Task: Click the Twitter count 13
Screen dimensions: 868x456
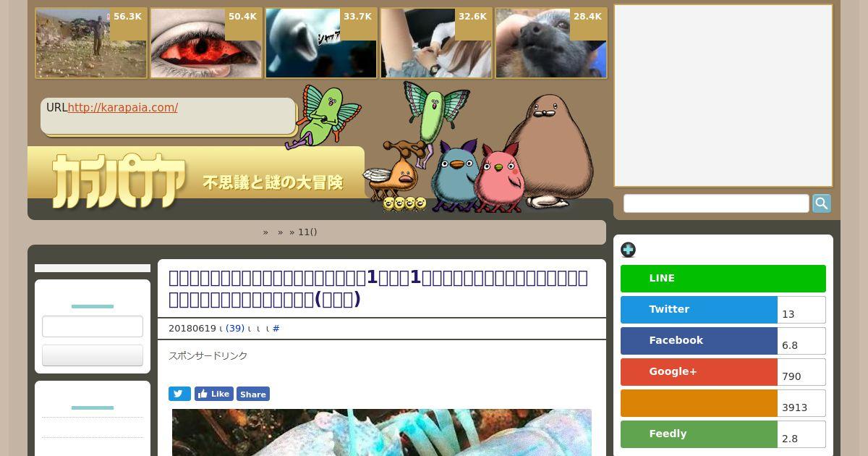Action: pos(801,310)
